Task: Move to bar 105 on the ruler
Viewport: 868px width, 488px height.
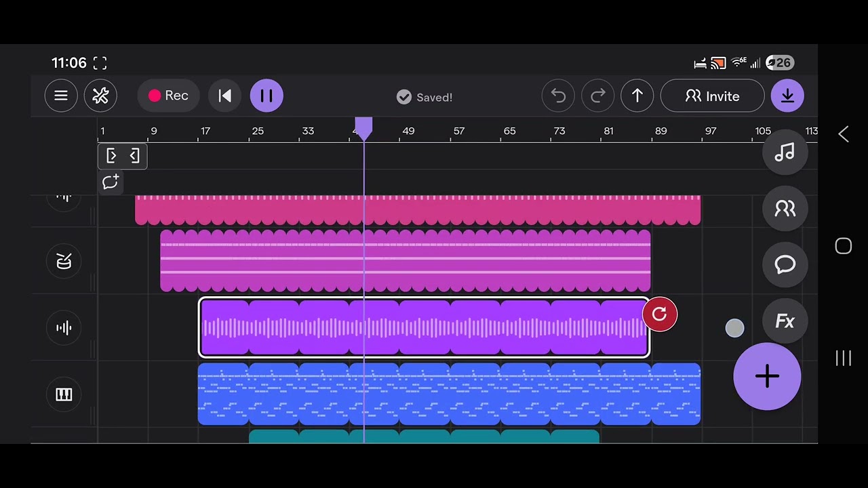Action: (763, 131)
